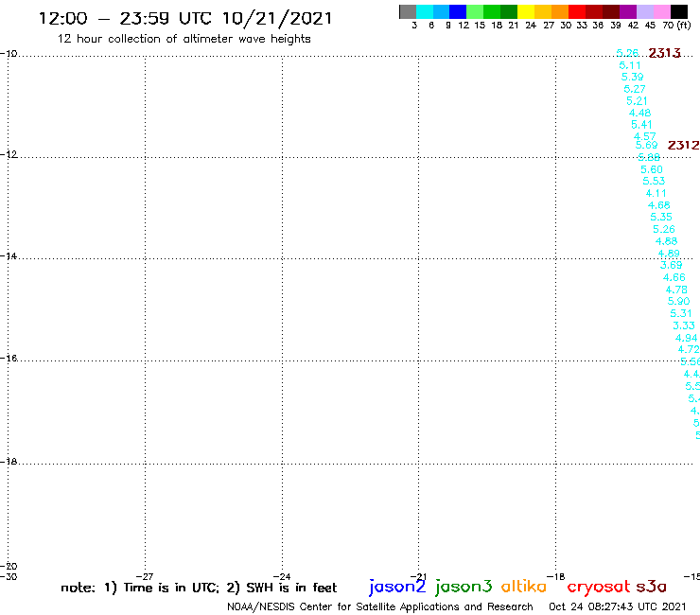Click wave height value 3.33
The height and width of the screenshot is (615, 700).
tap(684, 325)
